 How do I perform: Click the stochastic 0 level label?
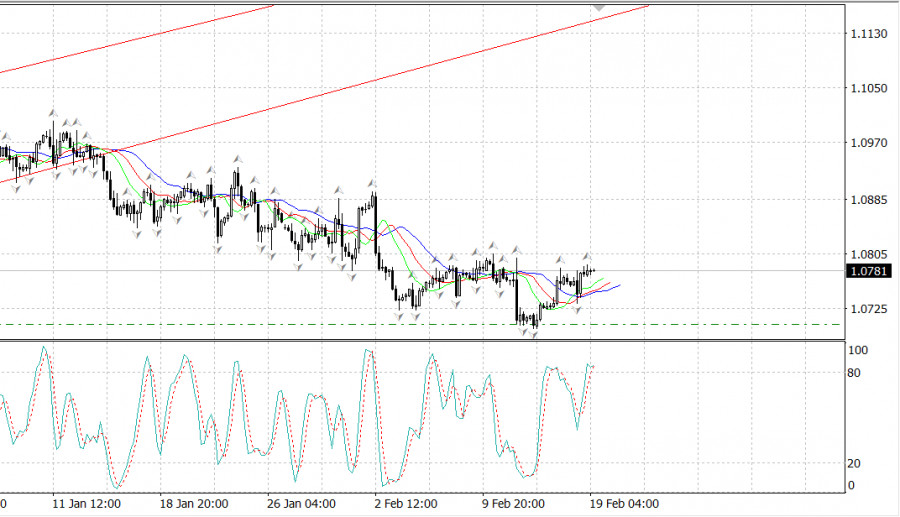point(851,485)
